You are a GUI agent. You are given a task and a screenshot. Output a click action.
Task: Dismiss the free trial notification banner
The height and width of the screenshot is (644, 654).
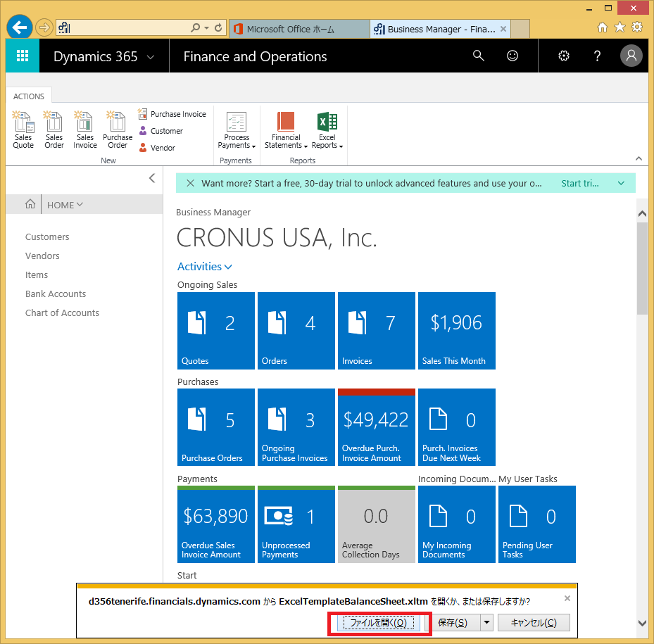pos(190,183)
